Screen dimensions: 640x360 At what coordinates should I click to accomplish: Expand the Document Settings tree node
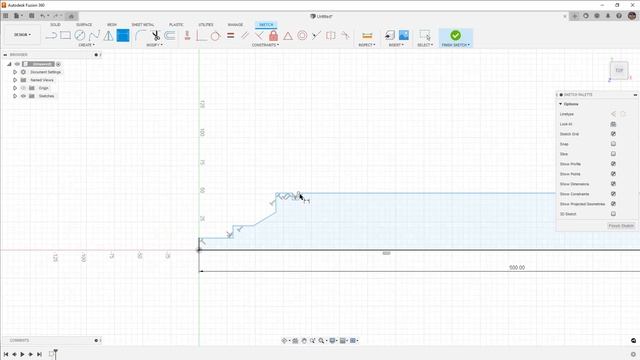[x=15, y=72]
